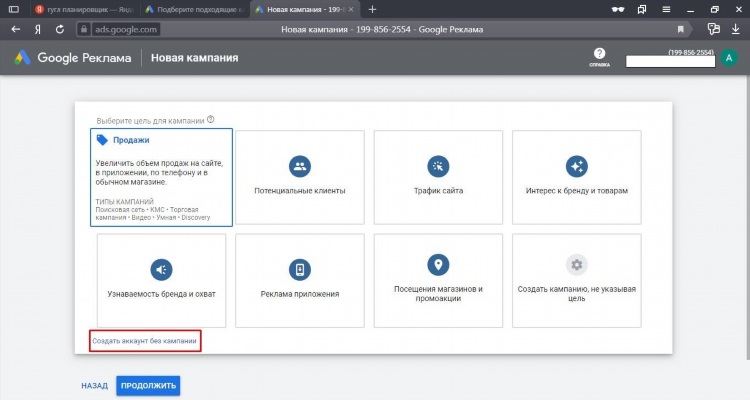Image resolution: width=750 pixels, height=400 pixels.
Task: Click the Google Реклама title text
Action: [x=84, y=58]
